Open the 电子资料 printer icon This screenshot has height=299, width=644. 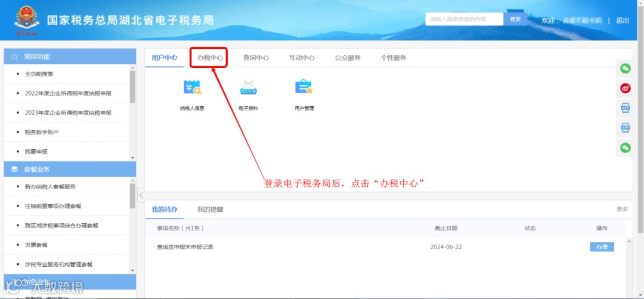coord(248,87)
